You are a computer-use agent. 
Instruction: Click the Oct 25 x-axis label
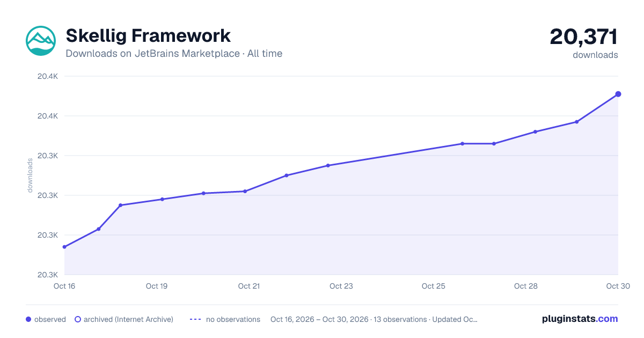tap(434, 286)
